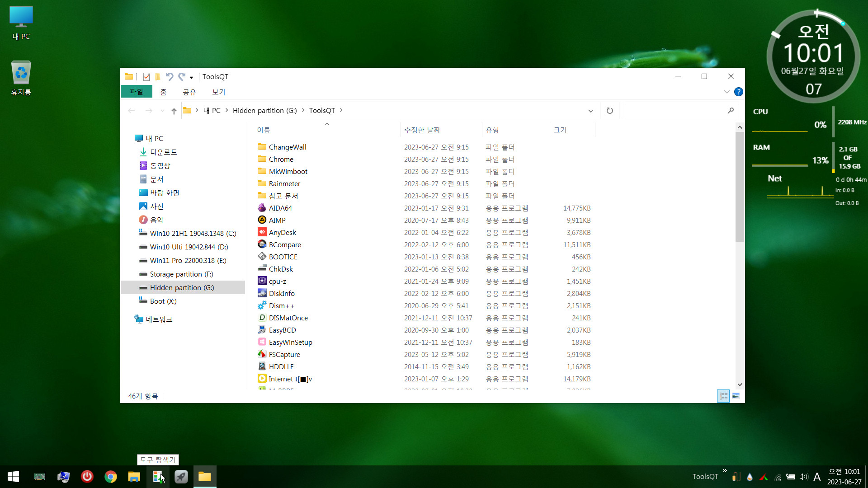This screenshot has width=868, height=488.
Task: Open the Explorer help icon
Action: tap(738, 92)
